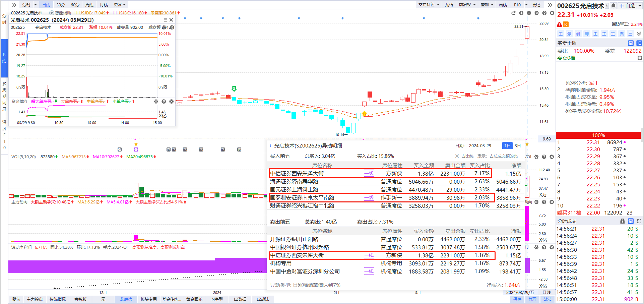Click the lock icon in 分时成交 header

(623, 221)
